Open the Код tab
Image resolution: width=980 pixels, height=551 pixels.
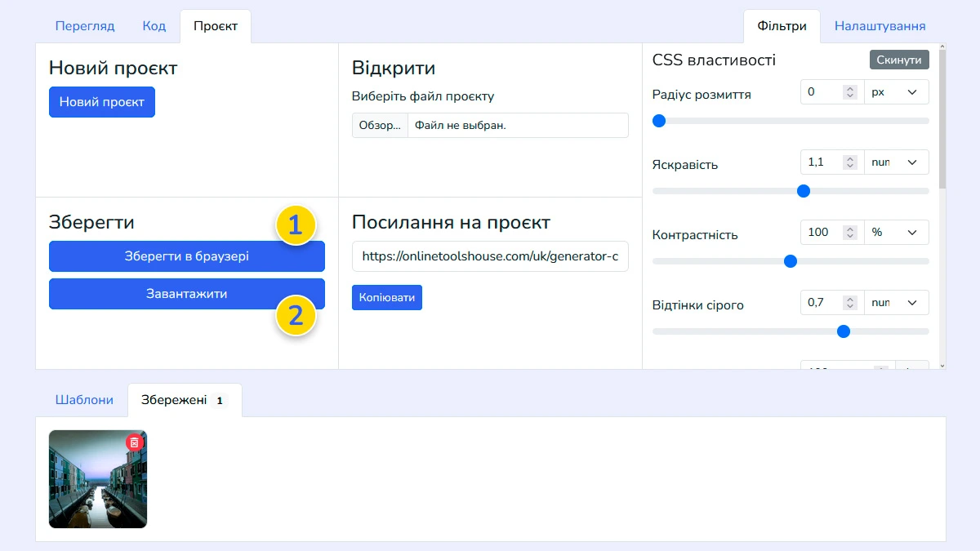[154, 25]
